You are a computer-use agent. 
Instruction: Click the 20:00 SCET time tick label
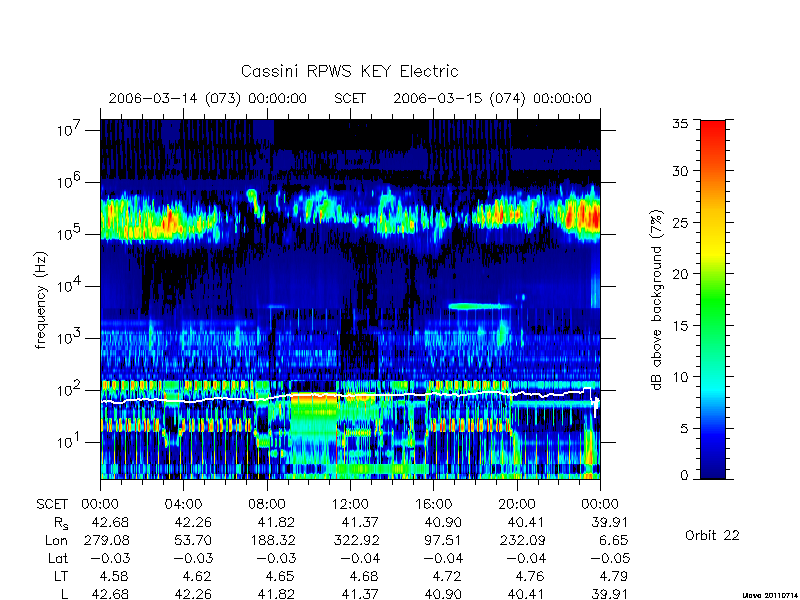coord(516,504)
